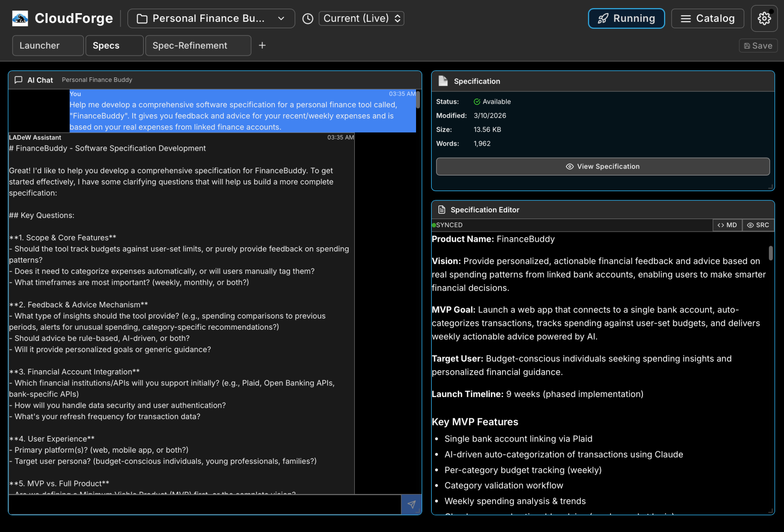The width and height of the screenshot is (784, 532).
Task: Toggle SRC view in Specification Editor
Action: pos(758,225)
